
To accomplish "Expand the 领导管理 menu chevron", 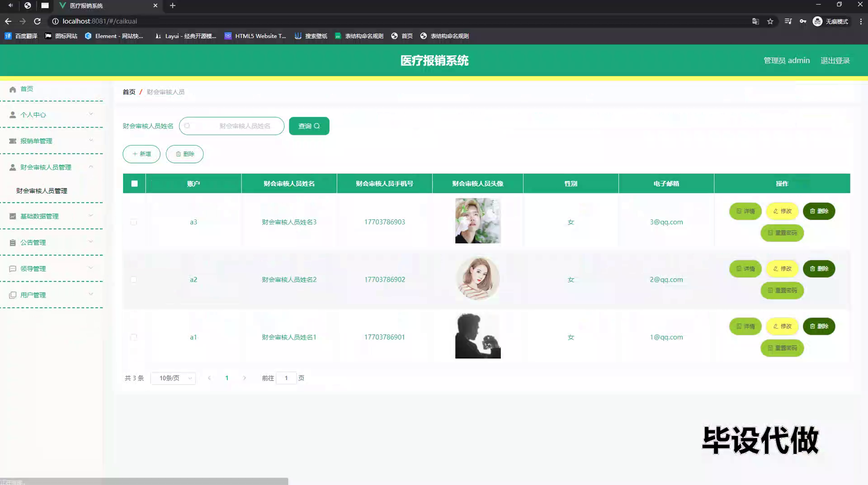I will [91, 268].
